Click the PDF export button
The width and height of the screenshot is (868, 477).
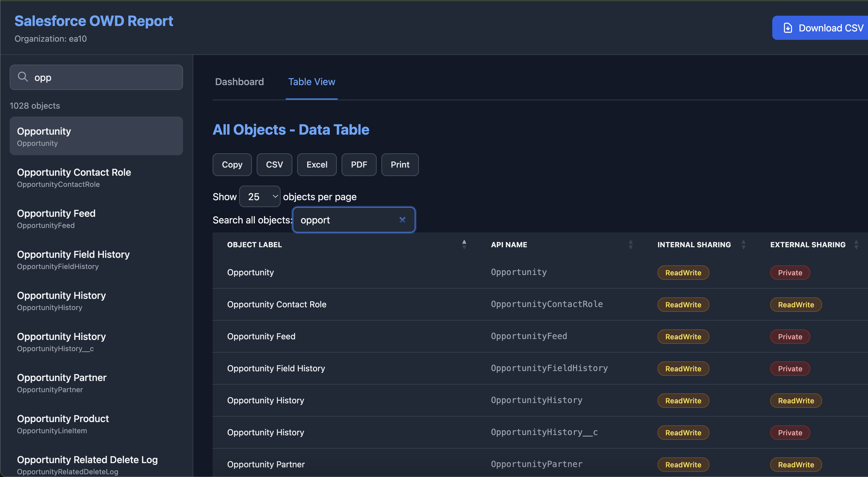click(x=358, y=165)
